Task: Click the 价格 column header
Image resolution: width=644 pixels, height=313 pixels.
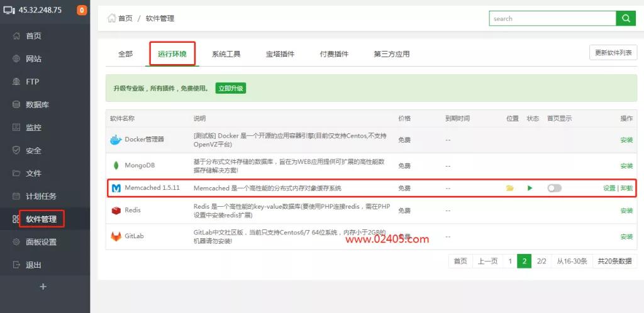Action: [404, 119]
